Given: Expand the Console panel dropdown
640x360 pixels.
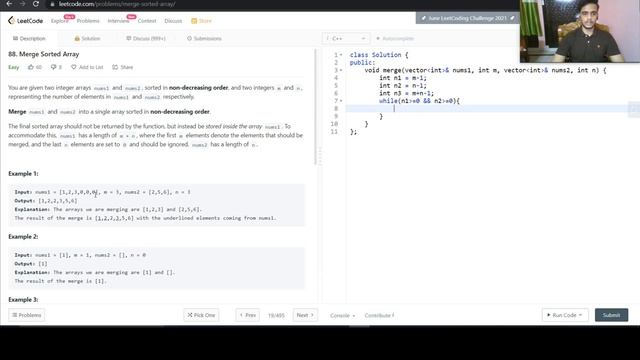Looking at the screenshot, I should [342, 316].
